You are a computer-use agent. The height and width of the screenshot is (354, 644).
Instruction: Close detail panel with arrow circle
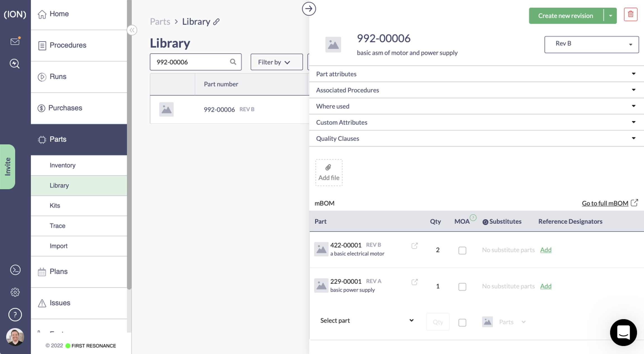pyautogui.click(x=309, y=9)
